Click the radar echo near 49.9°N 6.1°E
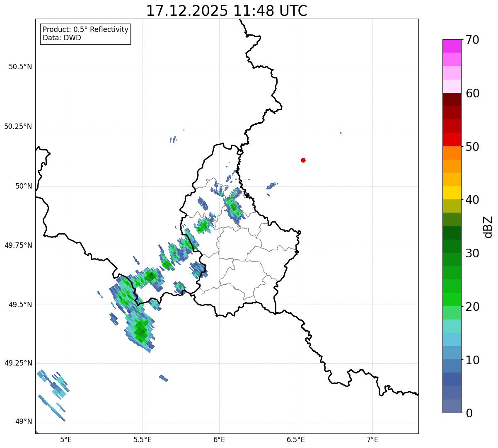This screenshot has height=448, width=498. (233, 207)
